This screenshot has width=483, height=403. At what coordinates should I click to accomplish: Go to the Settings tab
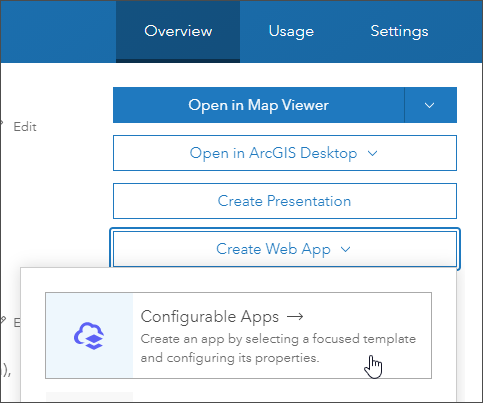pyautogui.click(x=399, y=31)
